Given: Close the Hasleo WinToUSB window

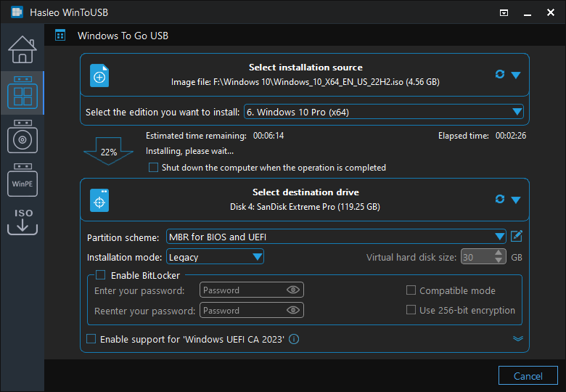Looking at the screenshot, I should 551,12.
